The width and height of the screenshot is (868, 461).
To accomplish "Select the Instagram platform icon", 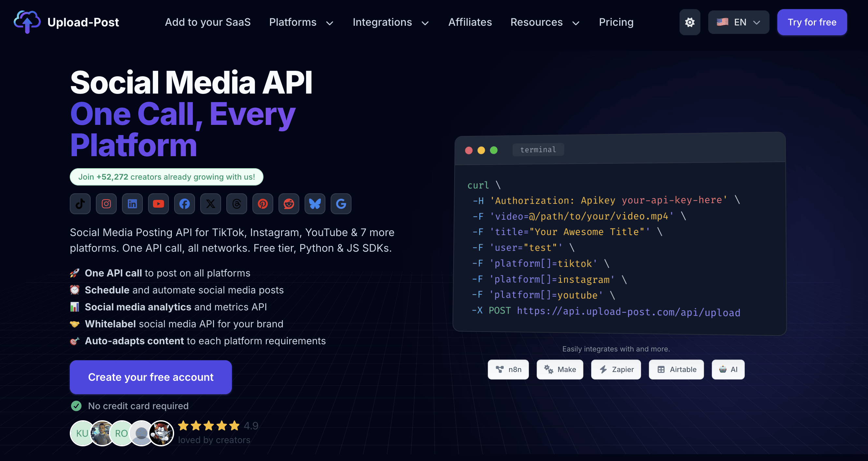I will coord(106,204).
